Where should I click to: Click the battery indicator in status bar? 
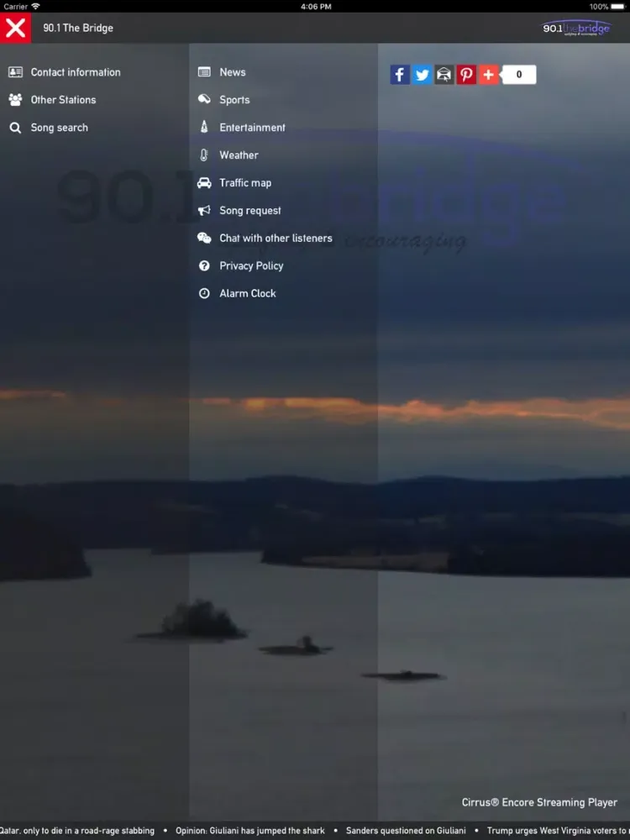pyautogui.click(x=617, y=7)
